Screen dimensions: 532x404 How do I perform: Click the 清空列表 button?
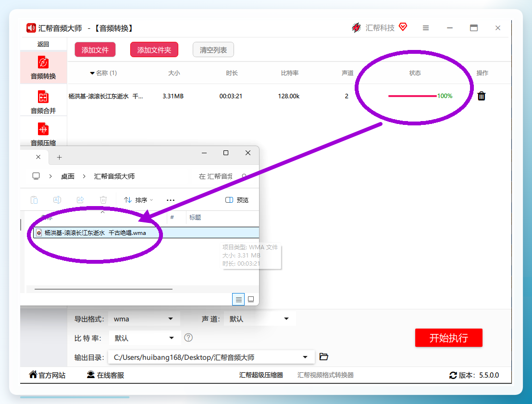click(213, 50)
